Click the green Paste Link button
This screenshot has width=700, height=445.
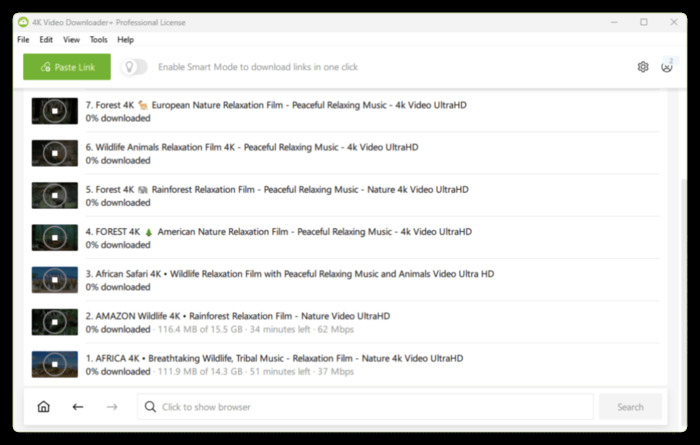pyautogui.click(x=67, y=67)
